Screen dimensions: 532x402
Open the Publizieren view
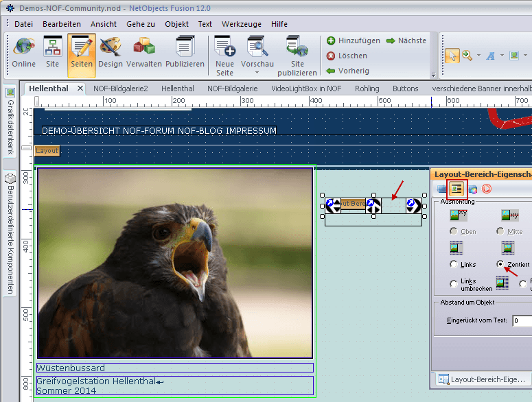185,52
